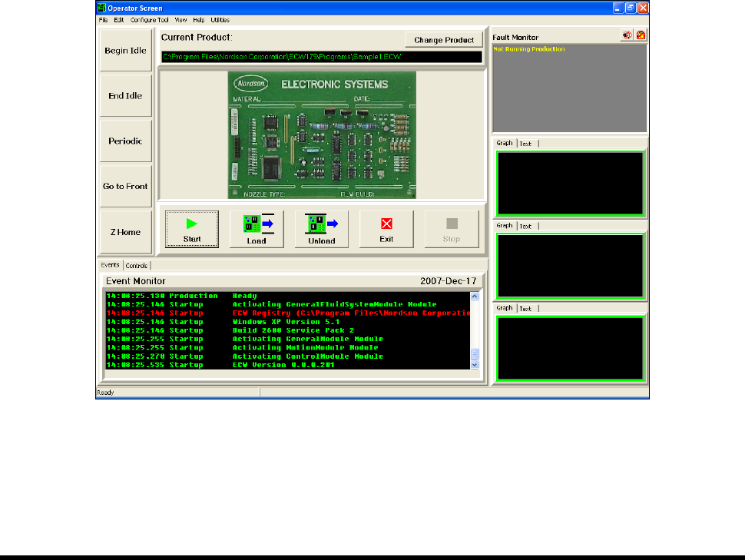This screenshot has width=745, height=560.
Task: Click the current product file path field
Action: click(321, 57)
